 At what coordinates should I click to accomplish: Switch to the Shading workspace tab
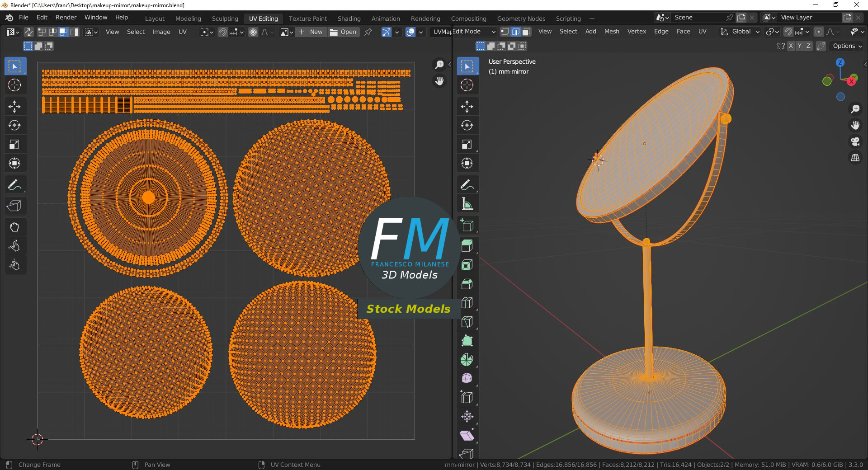click(349, 19)
